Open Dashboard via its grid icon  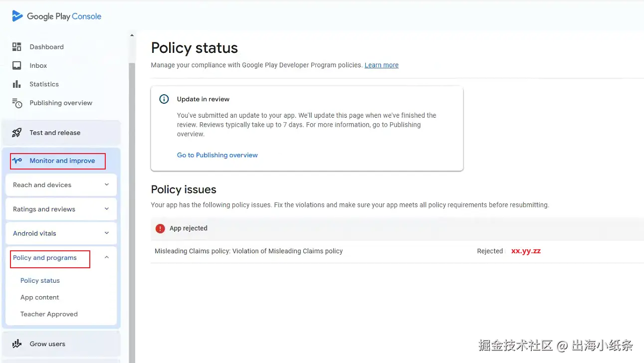pyautogui.click(x=17, y=47)
